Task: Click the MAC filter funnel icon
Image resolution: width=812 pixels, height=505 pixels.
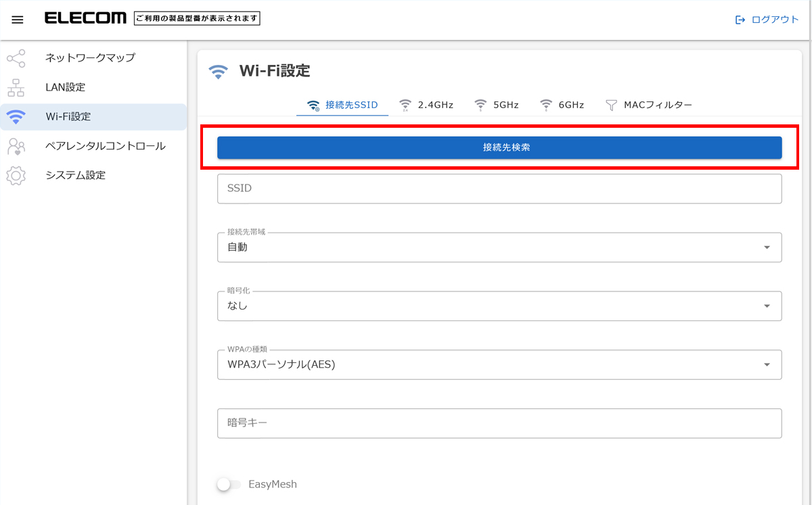Action: pos(612,105)
